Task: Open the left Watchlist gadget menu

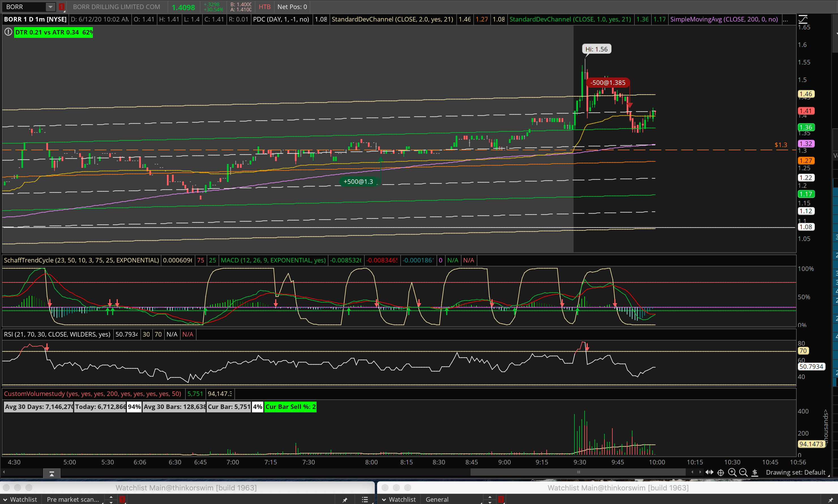Action: [20, 499]
